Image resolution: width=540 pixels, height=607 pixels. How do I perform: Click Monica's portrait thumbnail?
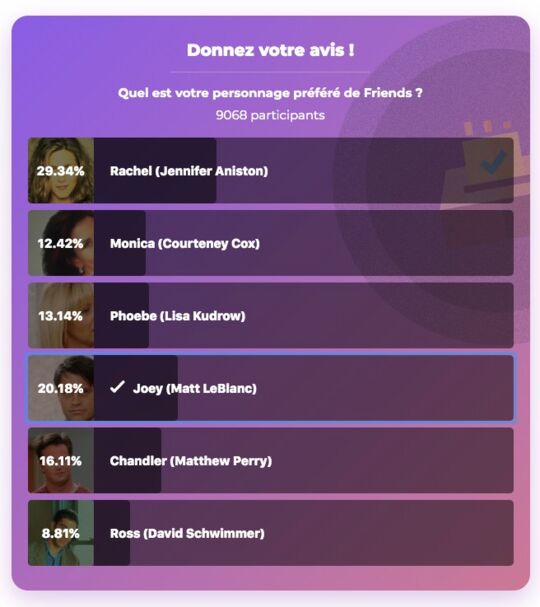coord(61,243)
